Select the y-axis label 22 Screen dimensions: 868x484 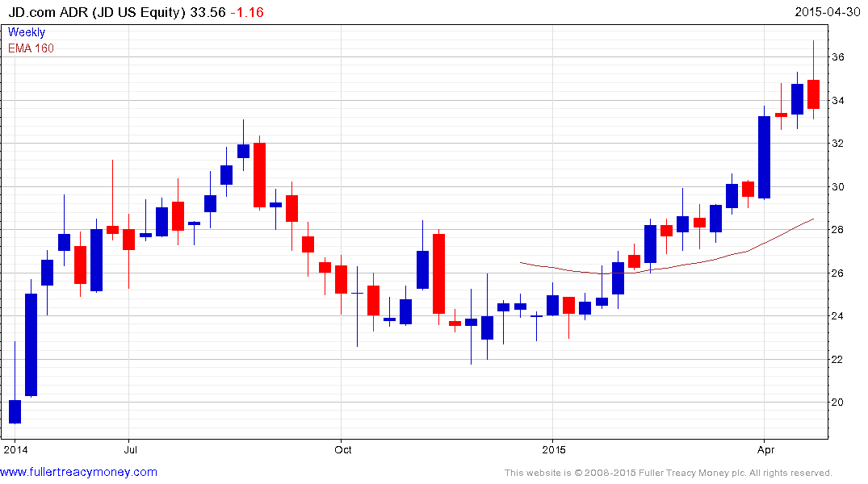837,359
